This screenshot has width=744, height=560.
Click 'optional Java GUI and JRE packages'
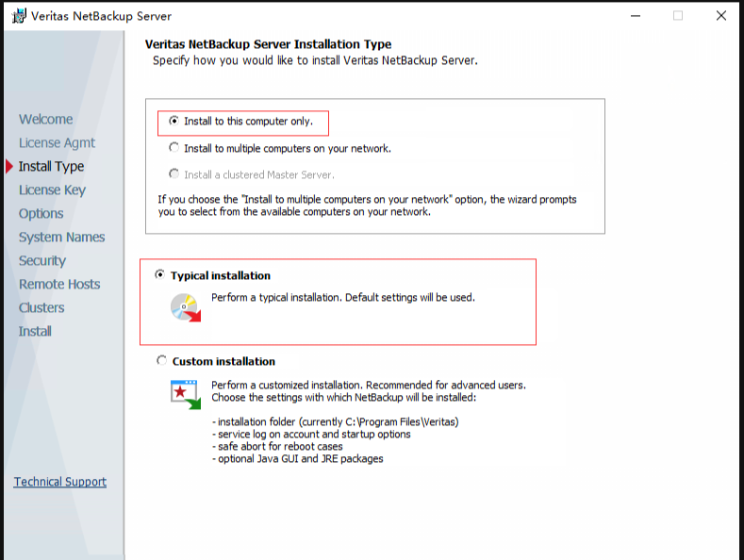tap(297, 459)
